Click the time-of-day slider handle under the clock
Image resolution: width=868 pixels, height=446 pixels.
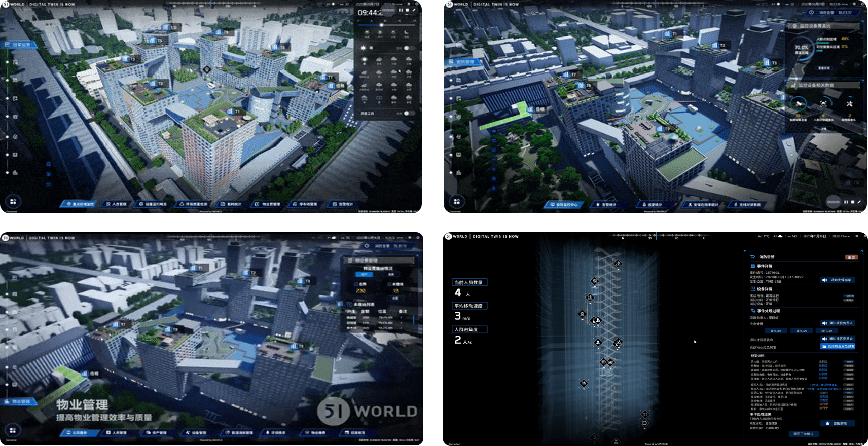[x=381, y=25]
